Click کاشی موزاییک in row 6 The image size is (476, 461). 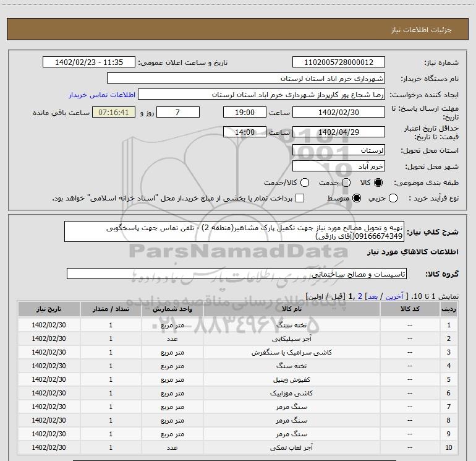[x=291, y=393]
